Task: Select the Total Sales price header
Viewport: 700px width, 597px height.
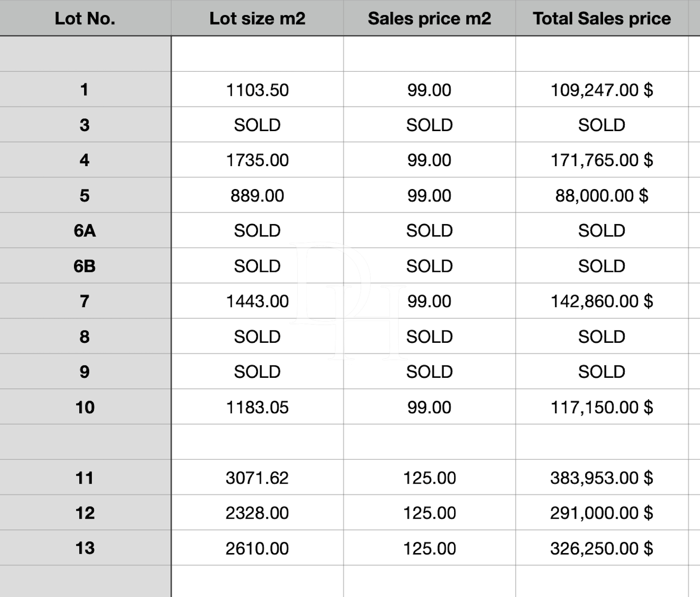Action: (x=602, y=19)
